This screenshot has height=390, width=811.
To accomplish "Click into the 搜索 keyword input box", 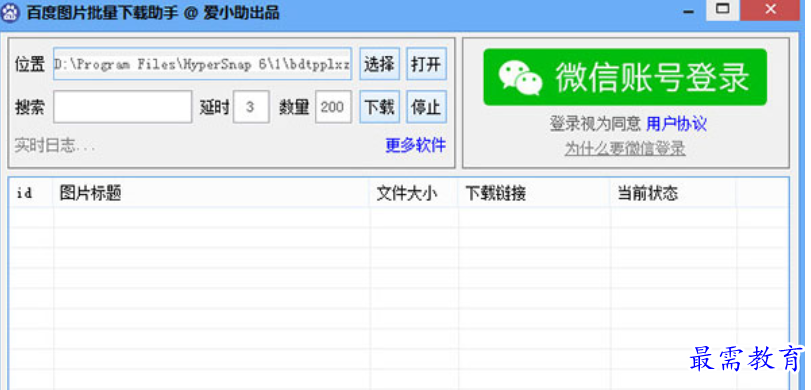I will point(123,107).
